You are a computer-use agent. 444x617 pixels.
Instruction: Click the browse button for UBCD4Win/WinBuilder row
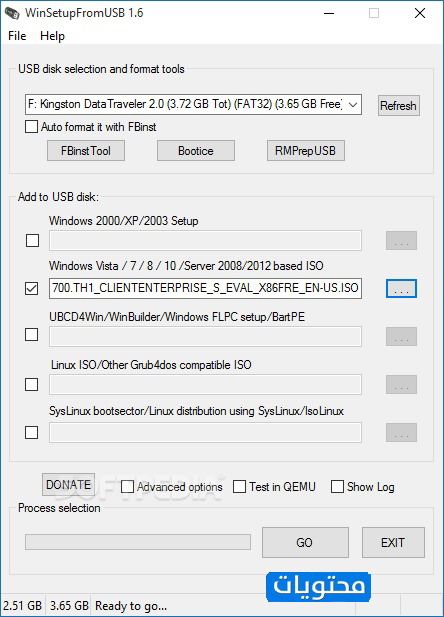pos(401,336)
